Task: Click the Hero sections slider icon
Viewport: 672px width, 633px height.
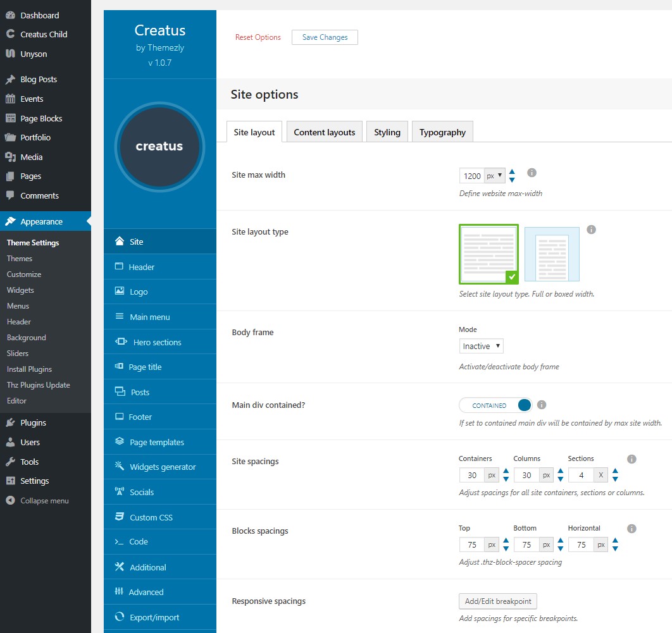Action: pos(121,342)
